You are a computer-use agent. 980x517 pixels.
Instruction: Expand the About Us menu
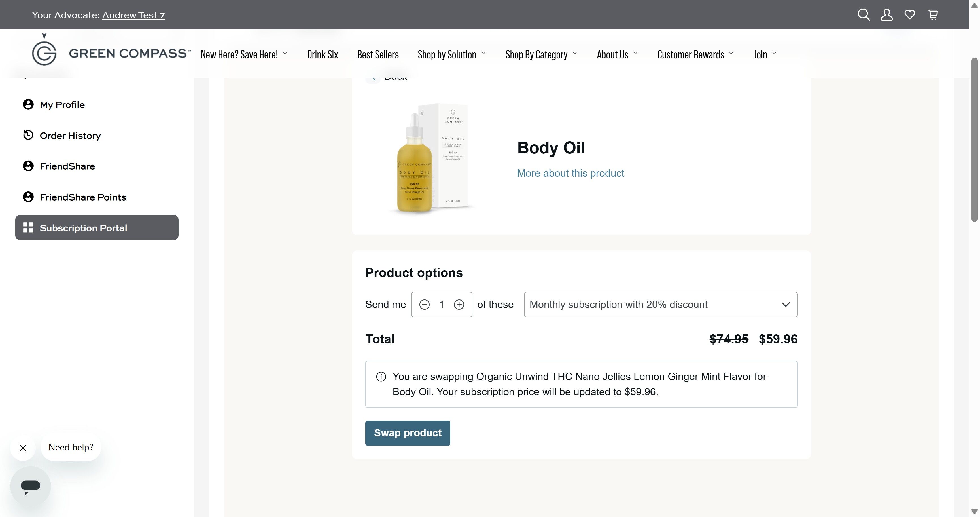(x=617, y=54)
